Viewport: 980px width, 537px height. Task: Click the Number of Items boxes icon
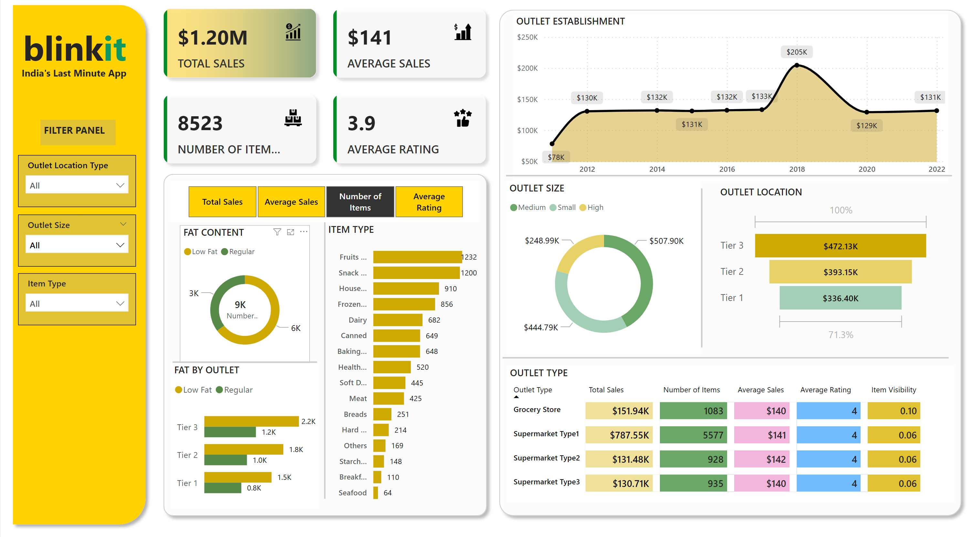[293, 118]
